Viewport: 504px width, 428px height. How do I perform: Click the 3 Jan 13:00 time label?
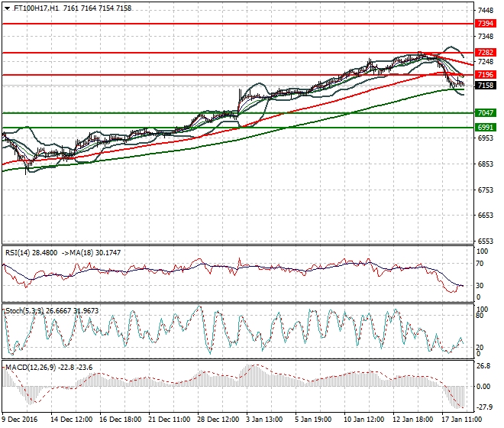coord(264,420)
